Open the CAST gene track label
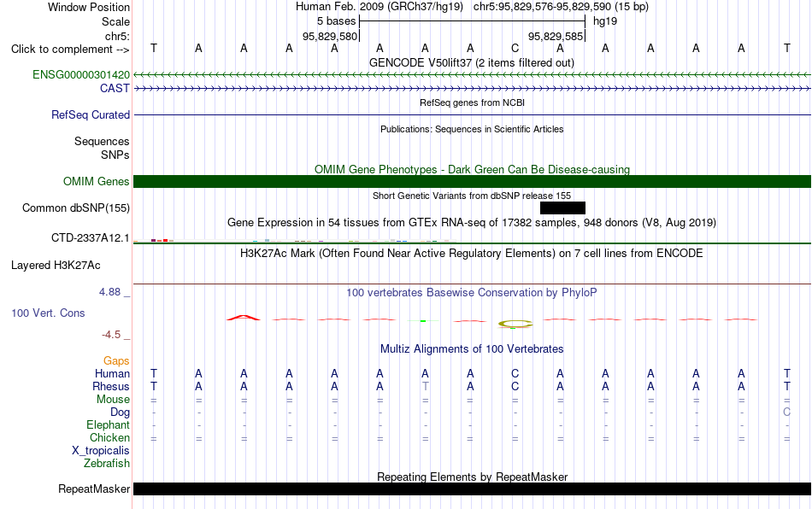Viewport: 812px width, 509px height. [115, 89]
